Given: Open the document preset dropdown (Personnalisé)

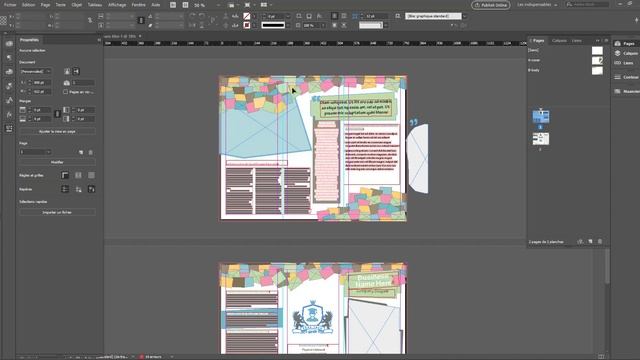Looking at the screenshot, I should (x=36, y=71).
